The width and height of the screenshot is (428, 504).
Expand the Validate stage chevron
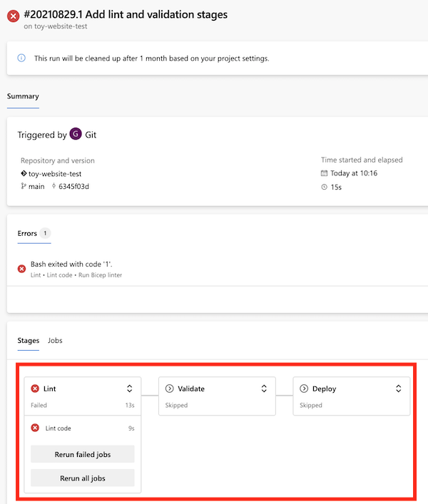[264, 389]
